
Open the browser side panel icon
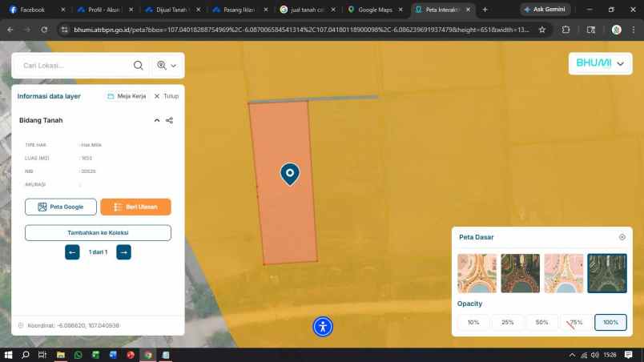[x=591, y=30]
